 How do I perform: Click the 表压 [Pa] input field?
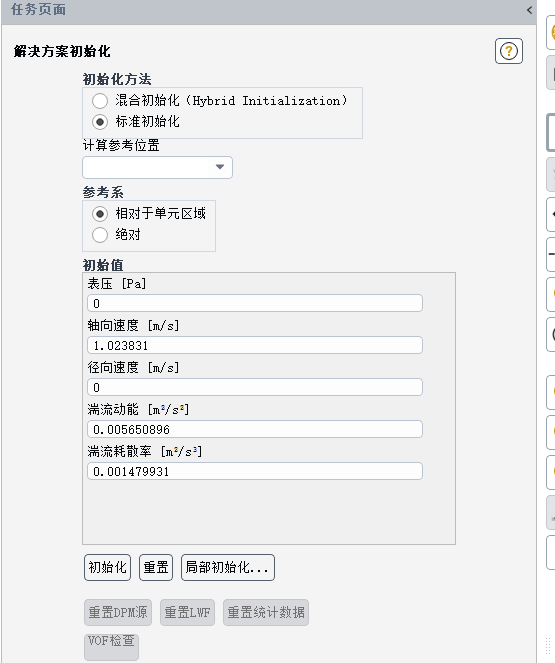click(x=255, y=303)
